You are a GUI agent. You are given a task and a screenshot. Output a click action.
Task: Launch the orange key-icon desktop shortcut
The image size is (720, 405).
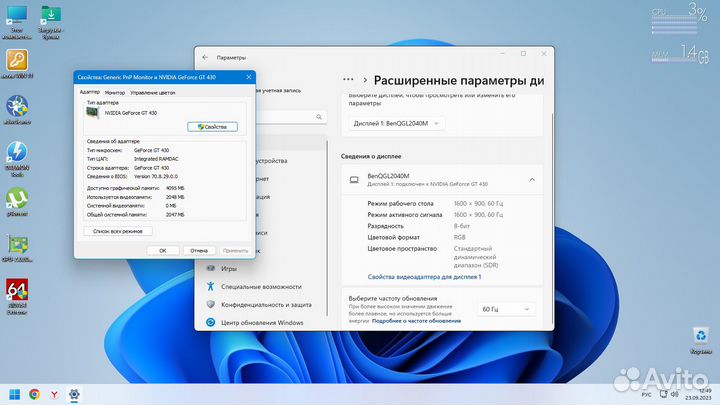tap(17, 64)
